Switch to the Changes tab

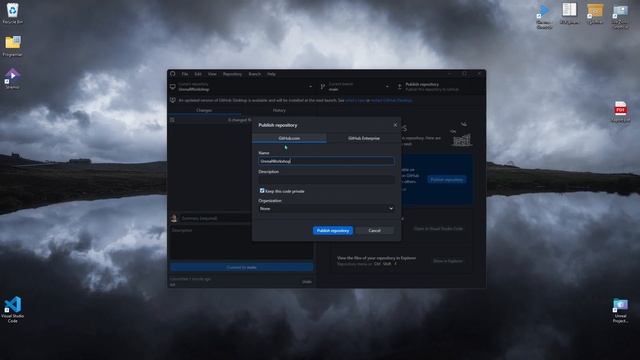click(x=204, y=110)
